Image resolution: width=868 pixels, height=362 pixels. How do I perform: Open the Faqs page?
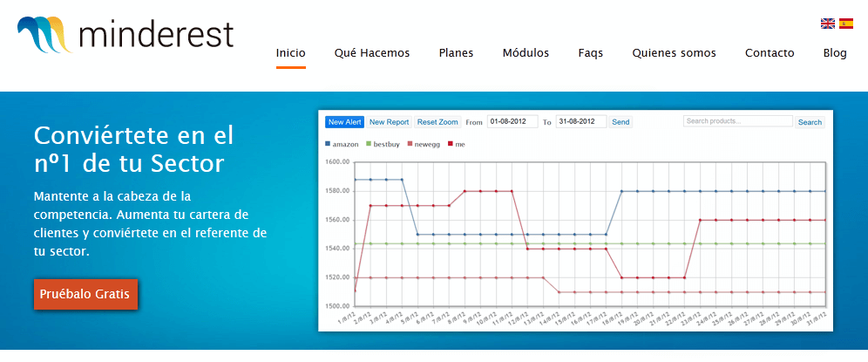591,53
